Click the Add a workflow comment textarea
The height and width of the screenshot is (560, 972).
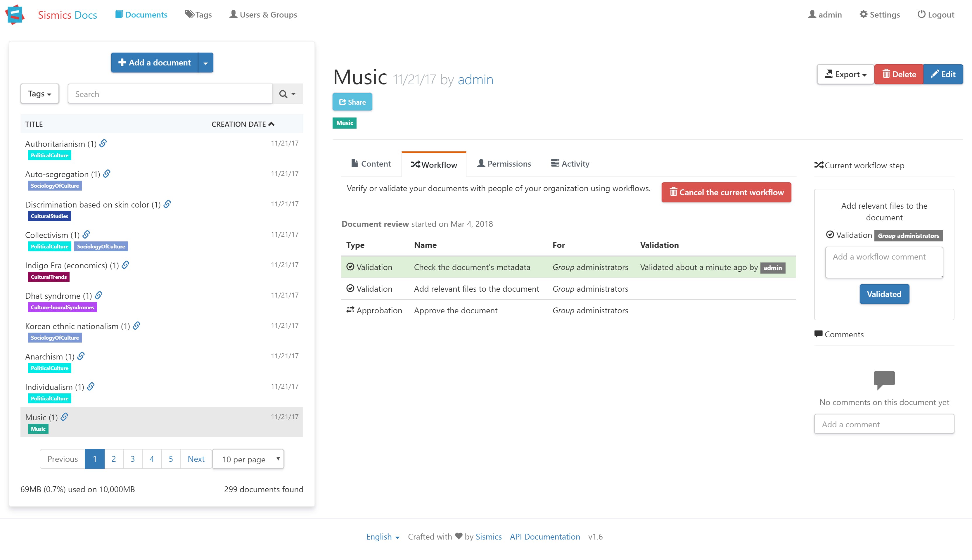[884, 262]
